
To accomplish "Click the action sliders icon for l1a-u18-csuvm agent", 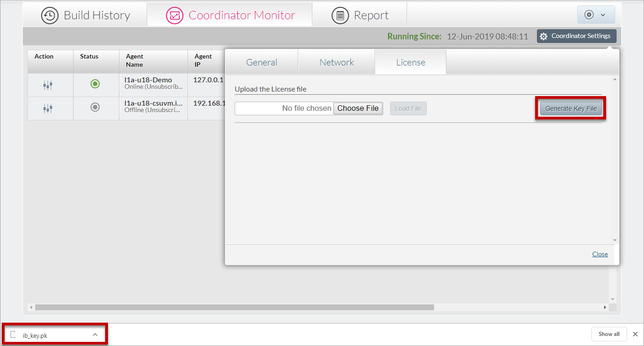I will [48, 108].
